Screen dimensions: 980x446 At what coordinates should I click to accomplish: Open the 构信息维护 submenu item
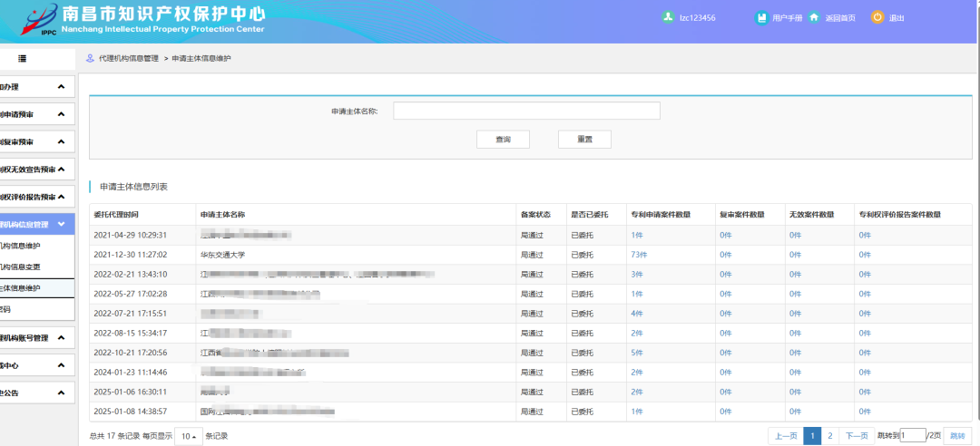36,246
